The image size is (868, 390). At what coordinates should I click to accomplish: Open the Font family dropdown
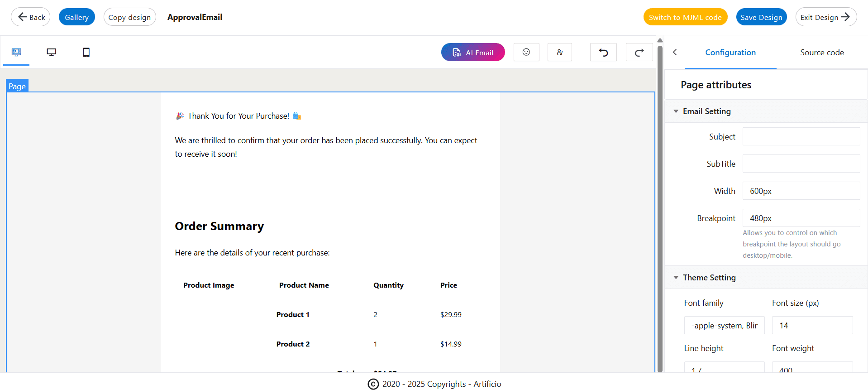(x=724, y=325)
